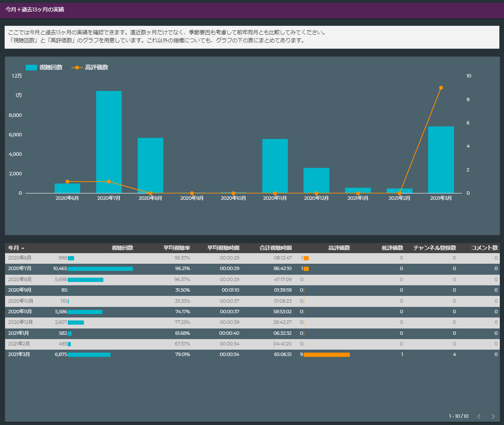Click the 2021年3月 orange 高評価数 table bar

tap(327, 354)
